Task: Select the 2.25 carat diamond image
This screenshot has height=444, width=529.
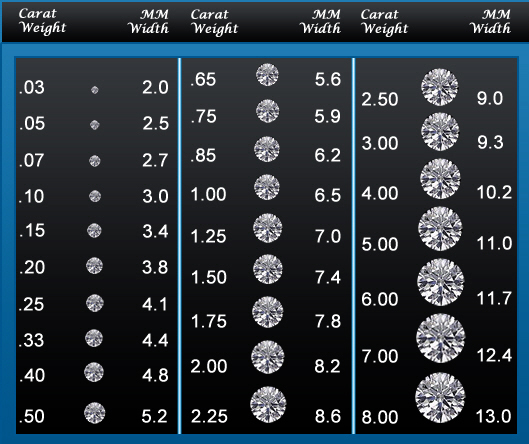Action: tap(268, 405)
